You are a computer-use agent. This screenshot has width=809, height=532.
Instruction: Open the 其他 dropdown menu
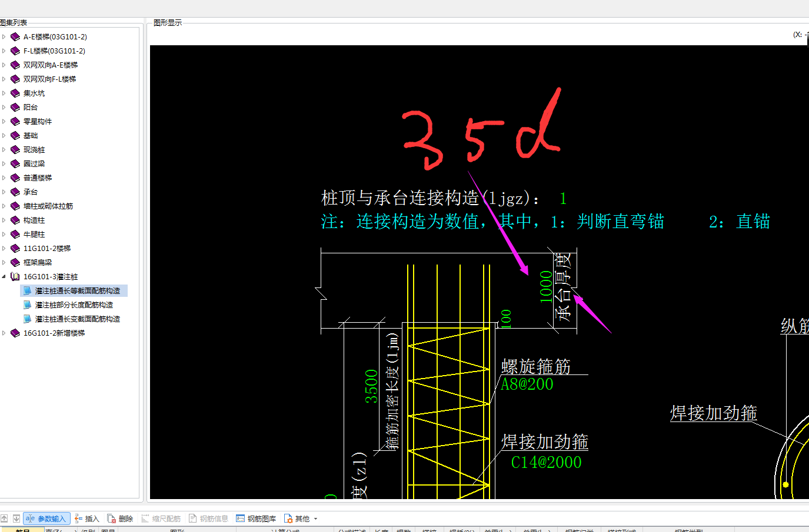[301, 518]
